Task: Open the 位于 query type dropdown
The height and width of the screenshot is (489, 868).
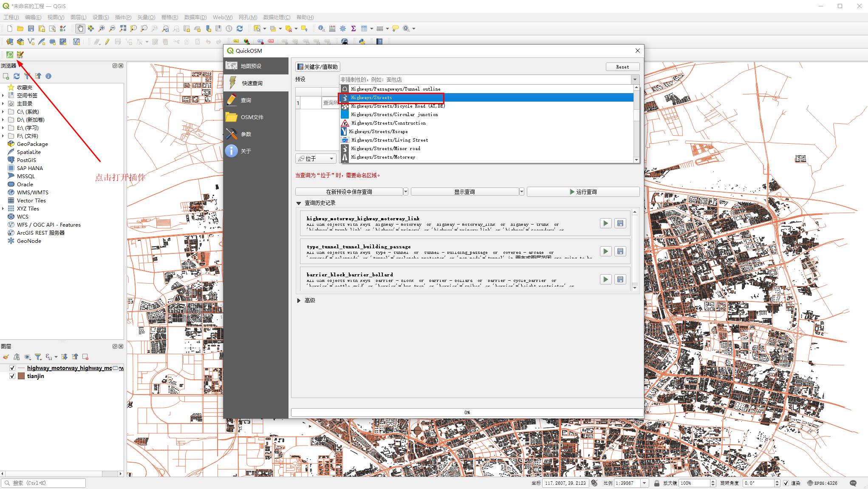Action: point(316,159)
